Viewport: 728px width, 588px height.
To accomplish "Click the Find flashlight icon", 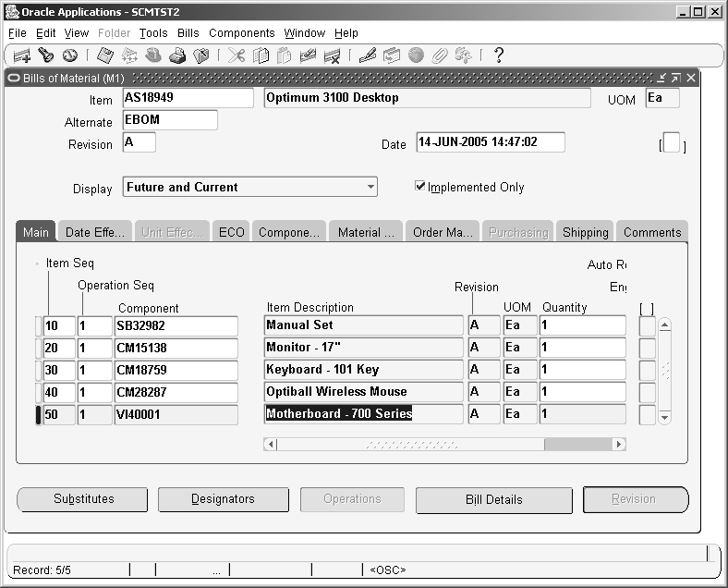I will 45,55.
